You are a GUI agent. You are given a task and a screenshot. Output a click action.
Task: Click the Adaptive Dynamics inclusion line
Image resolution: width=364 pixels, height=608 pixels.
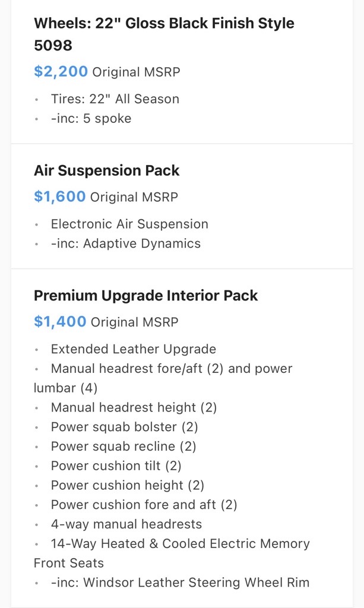tap(126, 243)
